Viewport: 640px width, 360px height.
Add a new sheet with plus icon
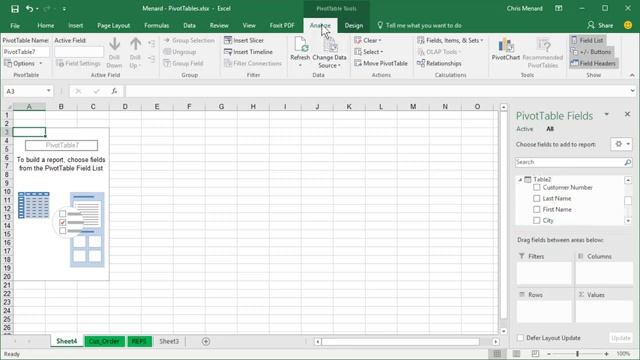click(206, 341)
